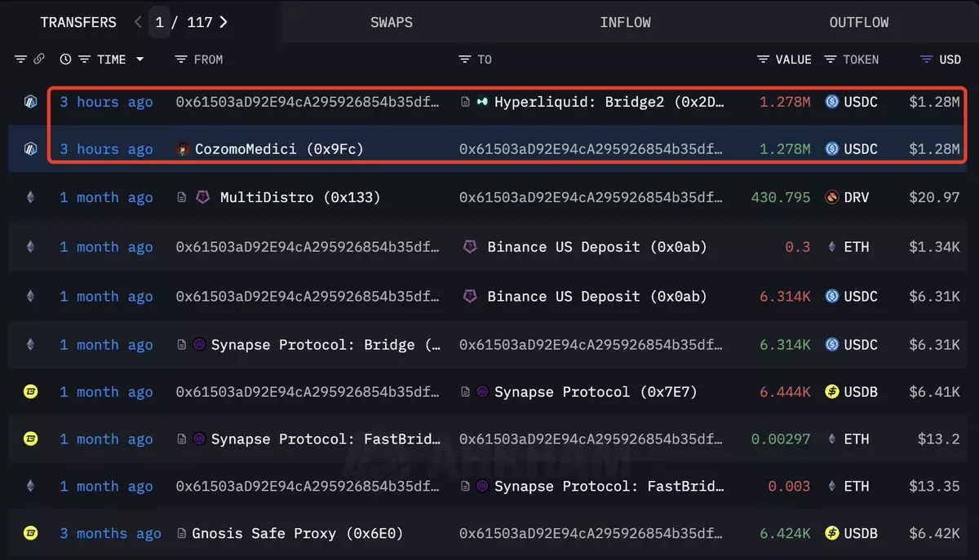The height and width of the screenshot is (560, 979).
Task: Go to next transfers page arrow
Action: [224, 22]
